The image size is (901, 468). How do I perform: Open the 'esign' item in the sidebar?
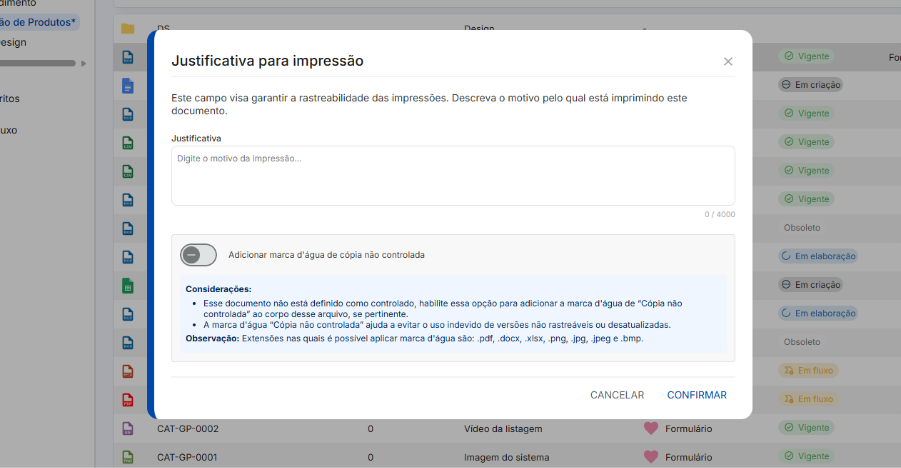[14, 42]
